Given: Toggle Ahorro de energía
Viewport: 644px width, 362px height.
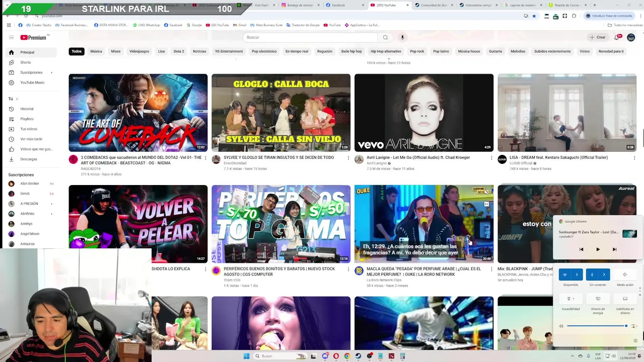Looking at the screenshot, I should 598,299.
